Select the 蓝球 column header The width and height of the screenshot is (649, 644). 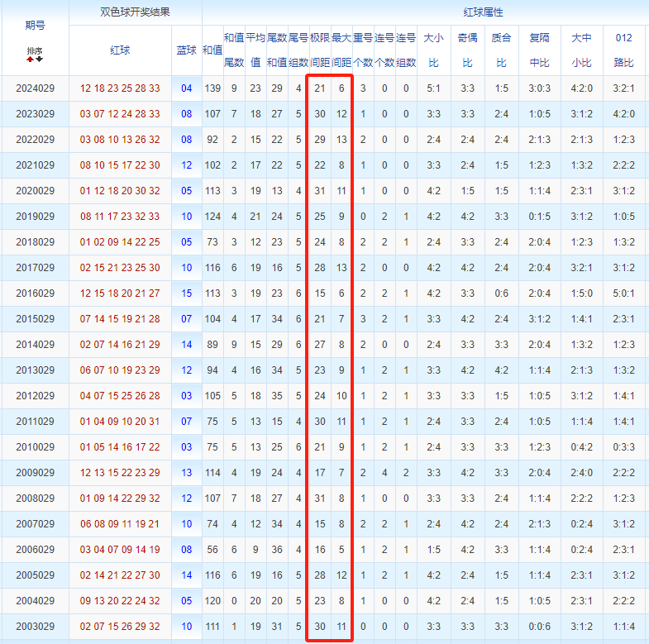point(187,50)
